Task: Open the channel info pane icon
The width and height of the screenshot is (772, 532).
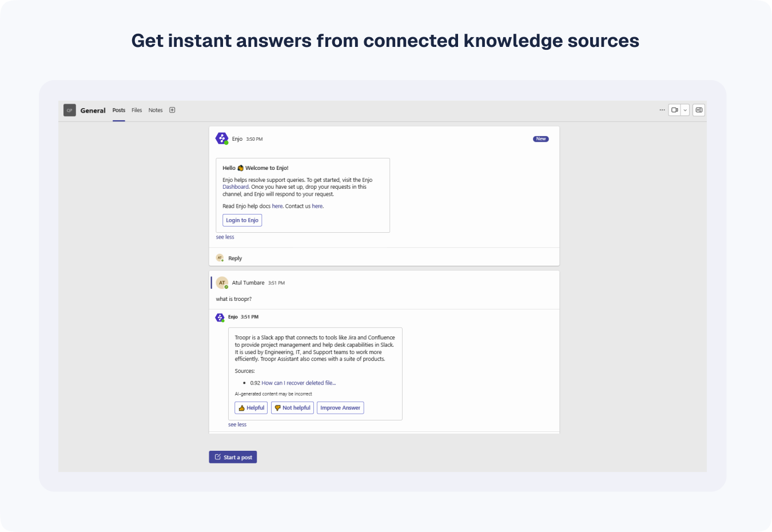Action: click(x=699, y=110)
